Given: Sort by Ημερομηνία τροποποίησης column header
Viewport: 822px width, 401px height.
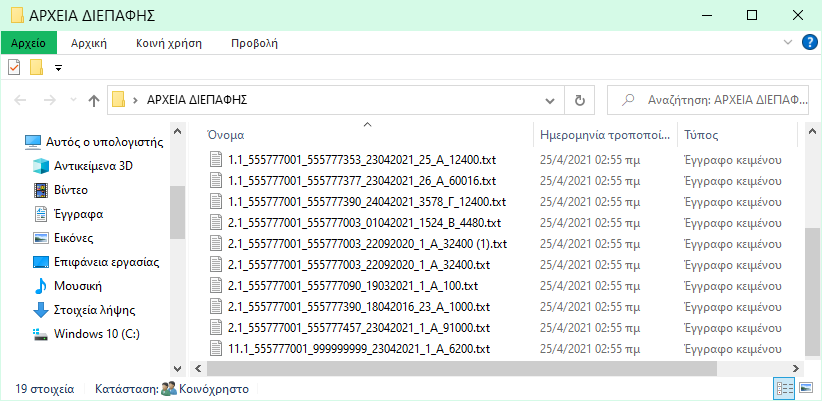Looking at the screenshot, I should [605, 135].
